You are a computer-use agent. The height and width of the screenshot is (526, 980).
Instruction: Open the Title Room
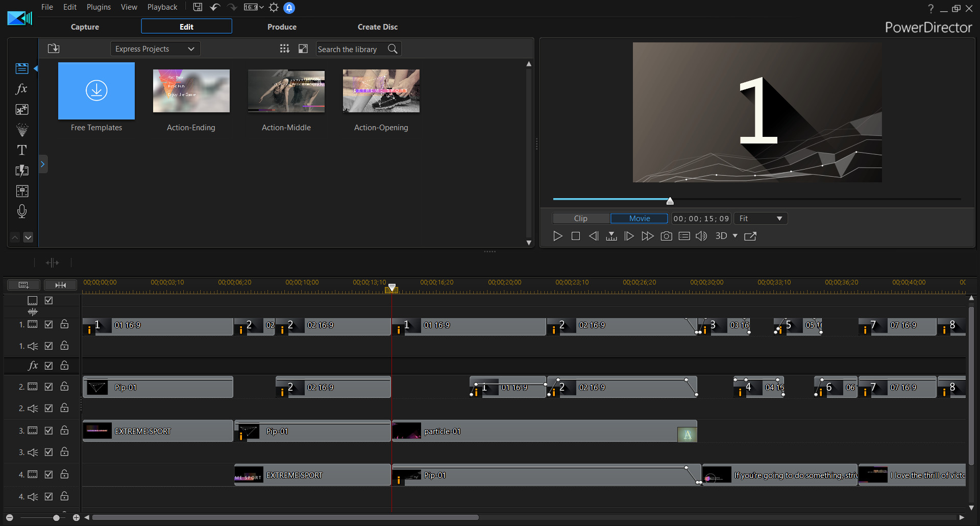(x=22, y=150)
